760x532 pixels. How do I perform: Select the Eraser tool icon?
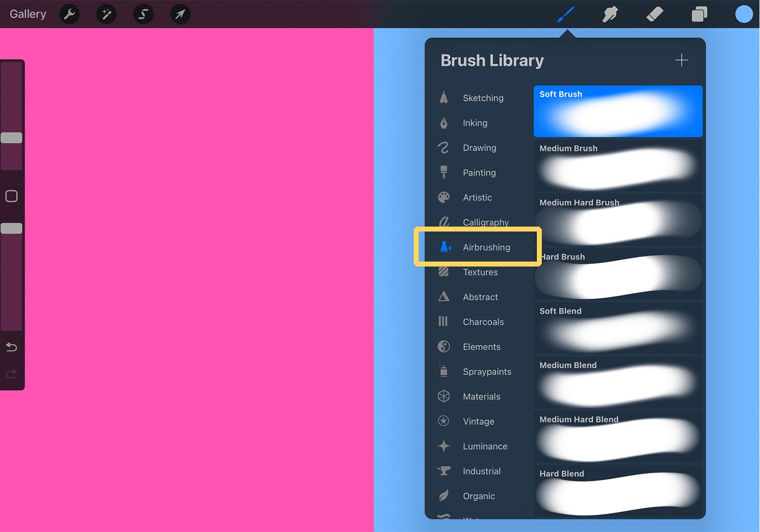[655, 14]
